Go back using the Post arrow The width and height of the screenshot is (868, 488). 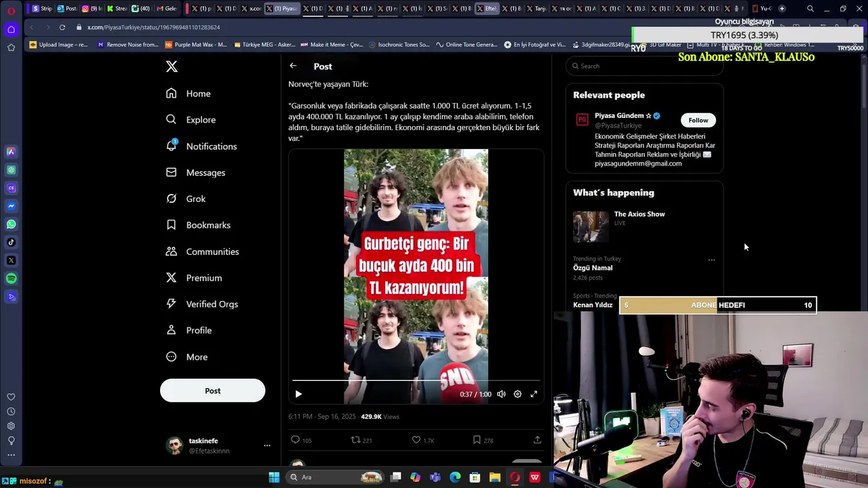pos(293,66)
